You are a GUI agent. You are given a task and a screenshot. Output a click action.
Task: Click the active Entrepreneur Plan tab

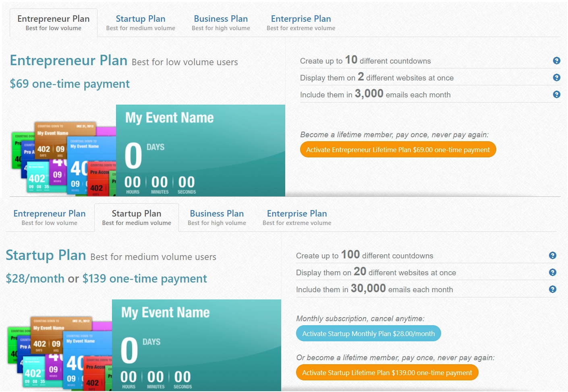53,23
